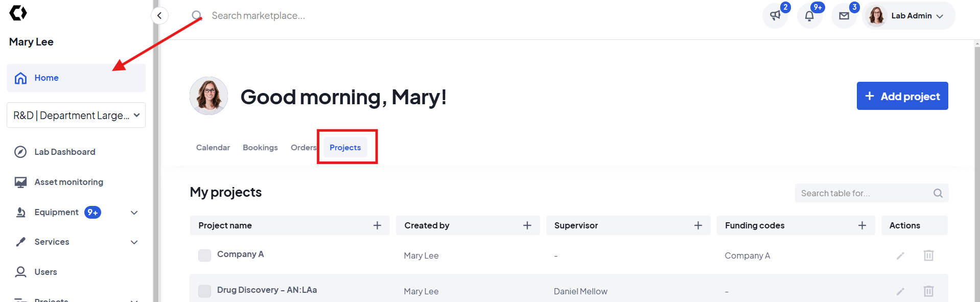
Task: Click the announcements megaphone icon
Action: pyautogui.click(x=775, y=16)
